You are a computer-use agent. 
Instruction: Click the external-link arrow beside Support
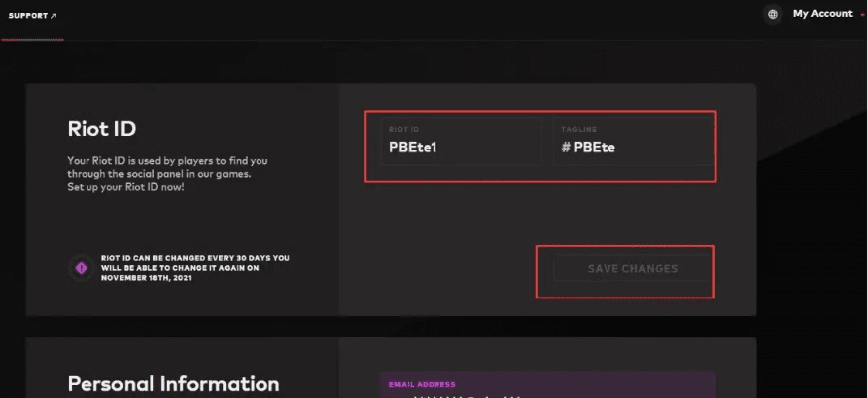click(x=54, y=16)
